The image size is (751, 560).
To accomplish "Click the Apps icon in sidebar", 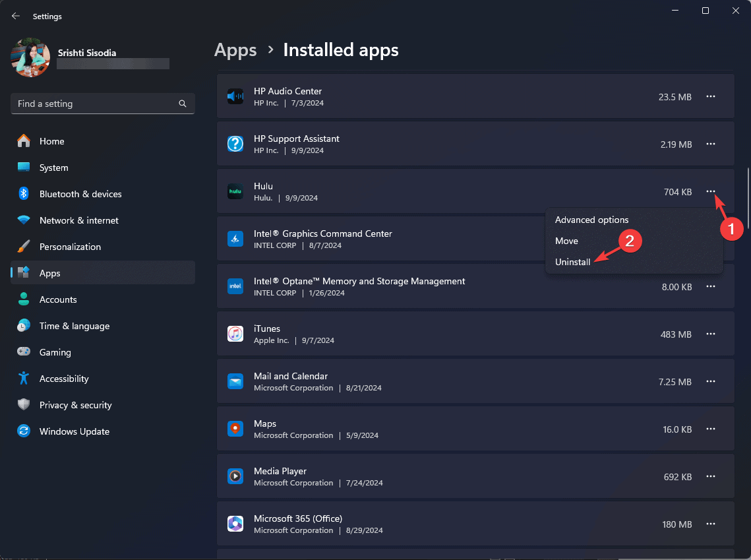I will click(24, 272).
